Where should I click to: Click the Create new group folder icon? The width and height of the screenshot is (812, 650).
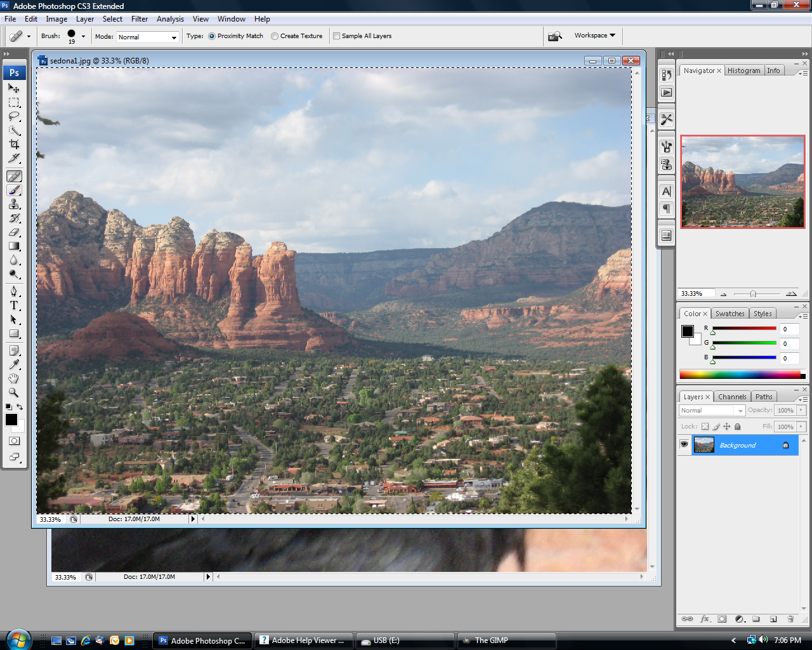click(756, 619)
